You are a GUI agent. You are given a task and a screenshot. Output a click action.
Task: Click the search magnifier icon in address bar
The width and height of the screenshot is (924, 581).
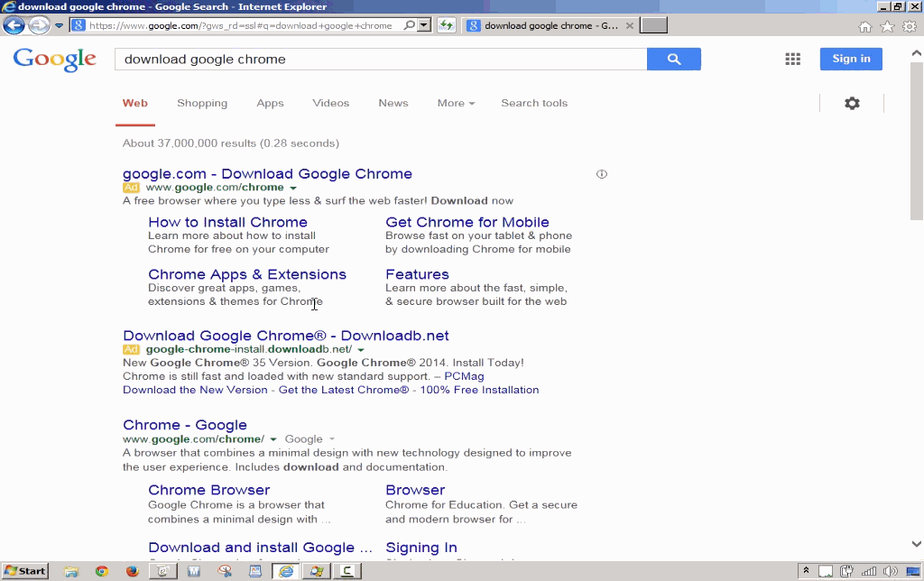409,25
